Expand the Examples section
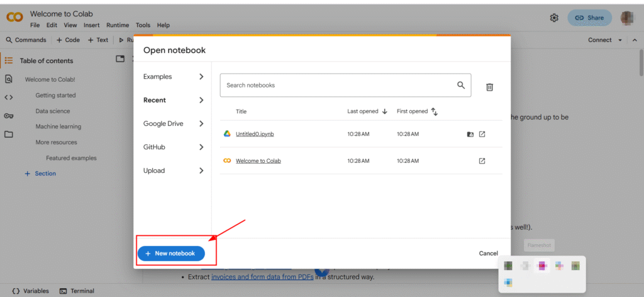The width and height of the screenshot is (644, 297). click(x=174, y=76)
